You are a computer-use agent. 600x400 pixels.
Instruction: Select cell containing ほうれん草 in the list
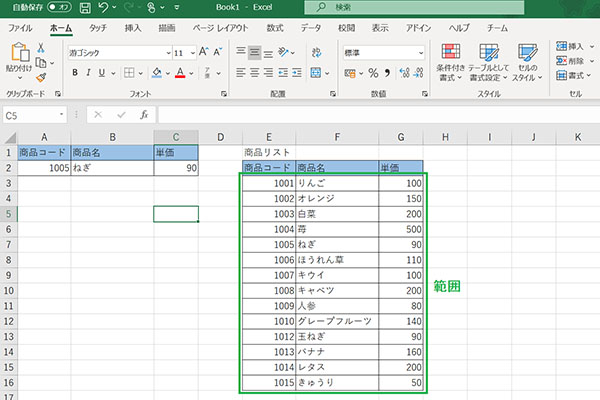336,258
